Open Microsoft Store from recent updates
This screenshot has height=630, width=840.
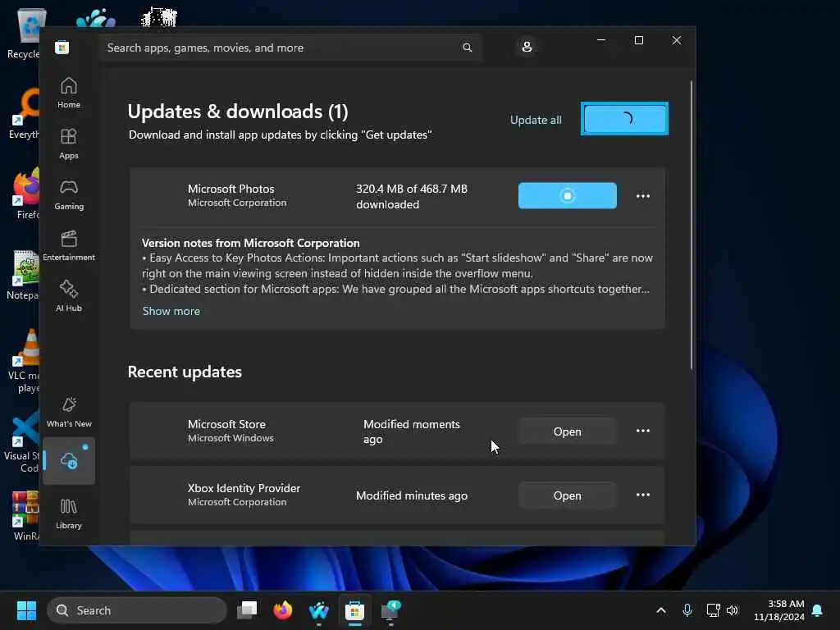pyautogui.click(x=568, y=431)
